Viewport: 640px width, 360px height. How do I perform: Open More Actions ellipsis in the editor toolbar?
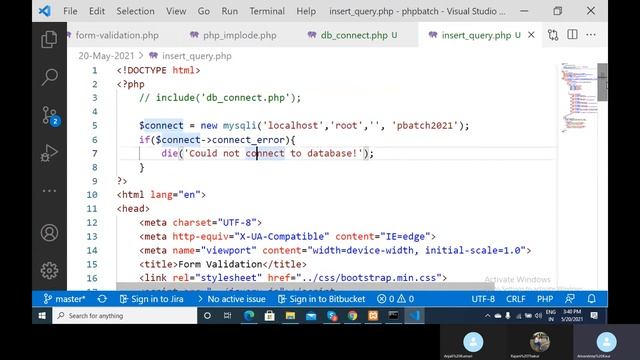[591, 35]
